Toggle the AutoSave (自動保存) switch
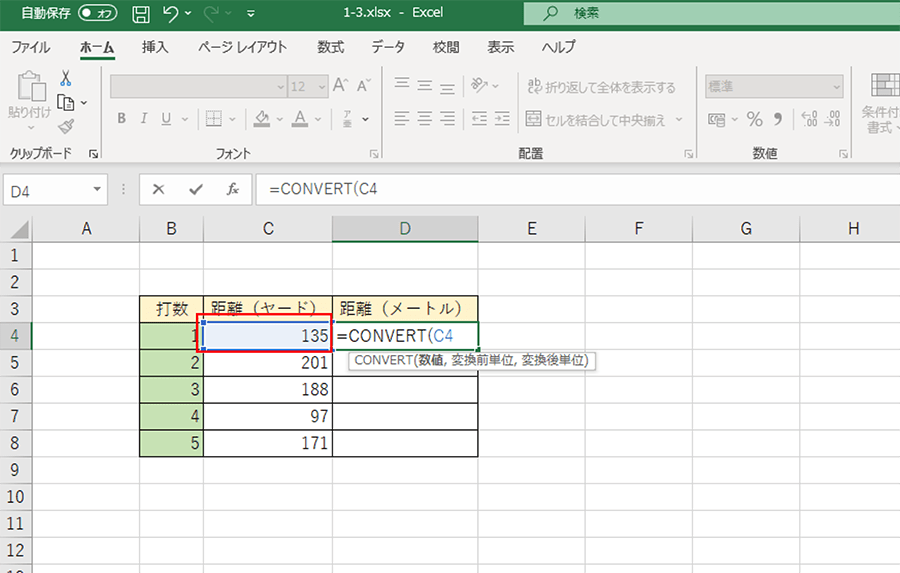Image resolution: width=900 pixels, height=573 pixels. coord(98,13)
